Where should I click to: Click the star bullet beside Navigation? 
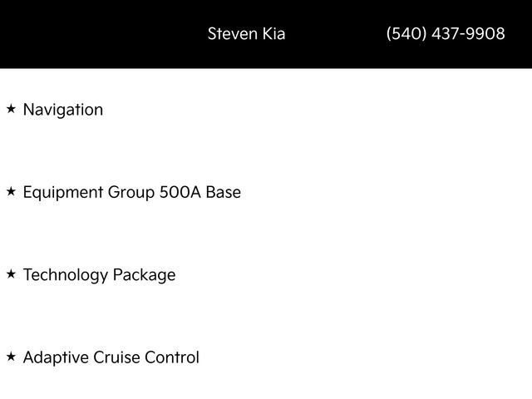pos(11,109)
